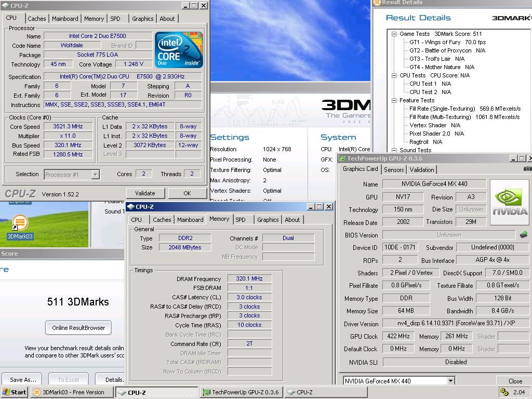Select the CPU tab in memory CPU-Z window
The height and width of the screenshot is (399, 532).
pos(137,220)
